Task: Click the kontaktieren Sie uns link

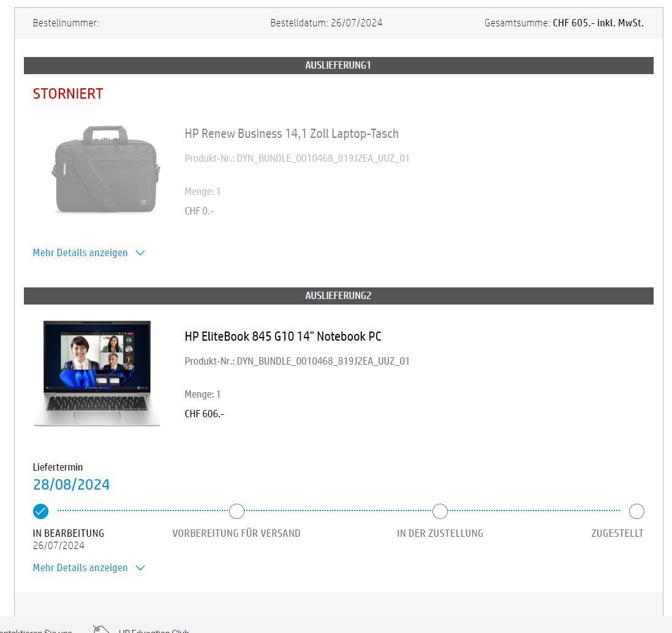Action: [x=34, y=630]
